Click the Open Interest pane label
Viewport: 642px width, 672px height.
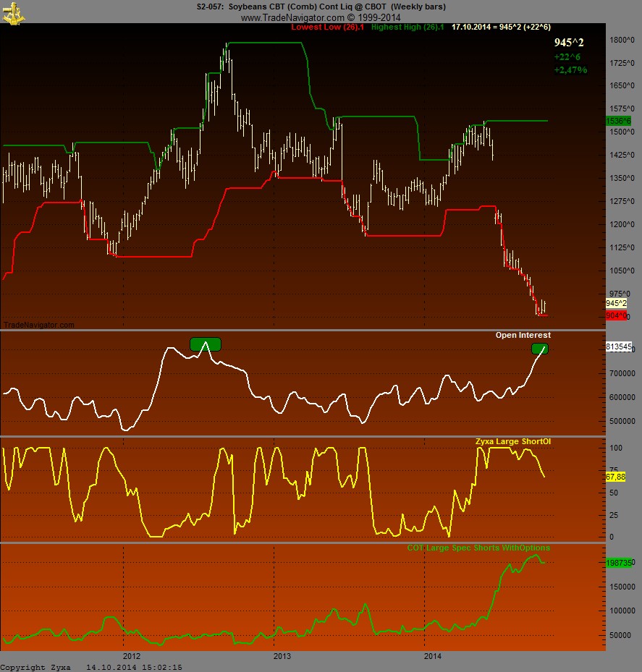[x=523, y=335]
